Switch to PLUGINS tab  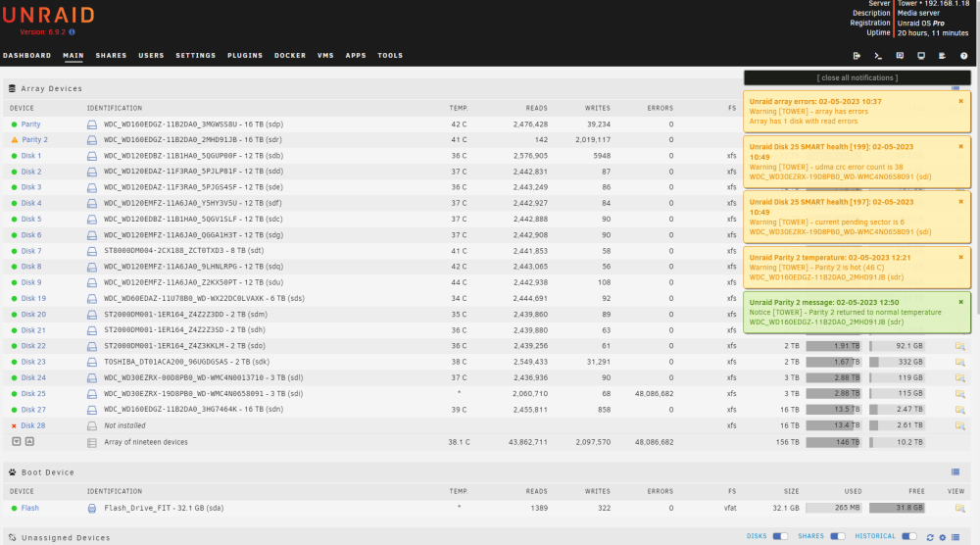[x=245, y=56]
